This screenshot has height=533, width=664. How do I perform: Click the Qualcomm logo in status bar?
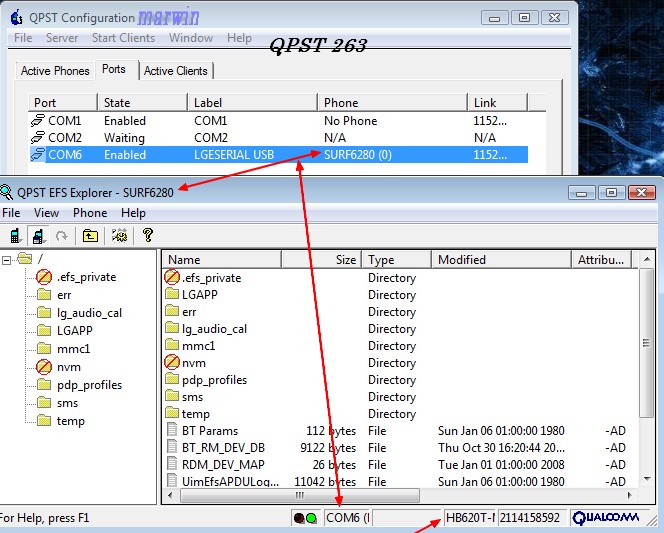(x=606, y=518)
